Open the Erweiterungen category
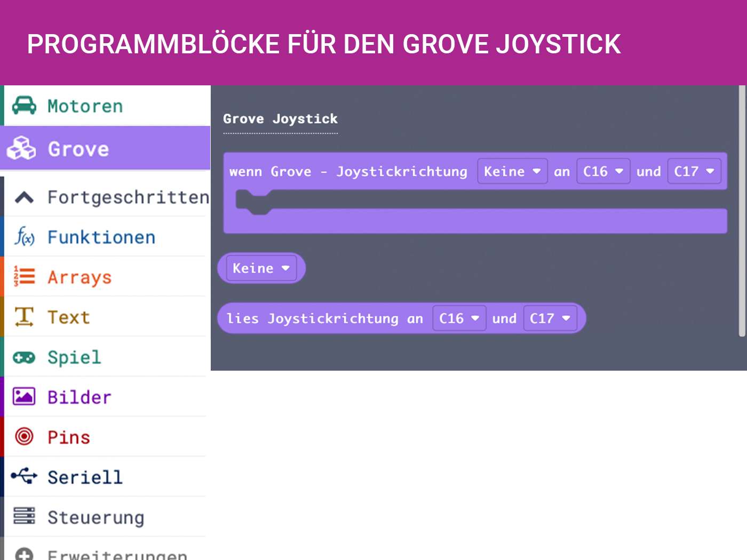This screenshot has height=560, width=747. click(116, 554)
